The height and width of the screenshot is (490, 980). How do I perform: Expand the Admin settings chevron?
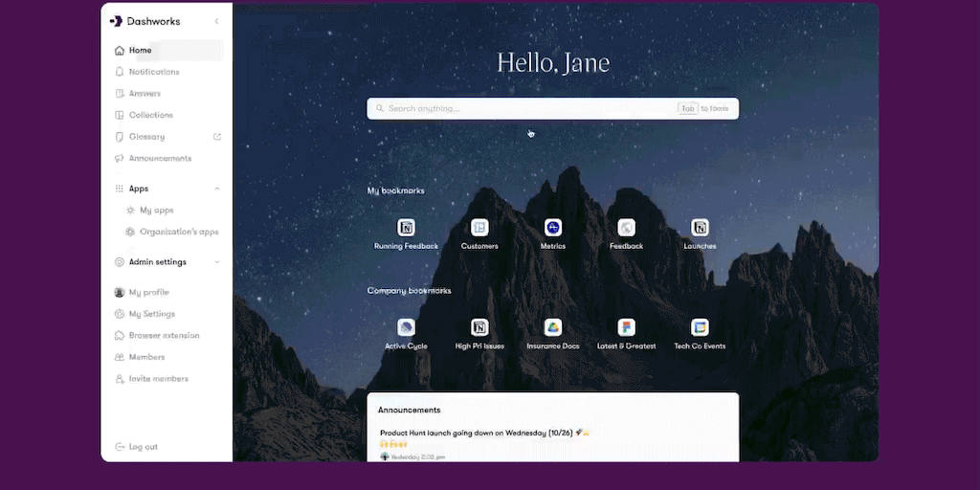217,262
